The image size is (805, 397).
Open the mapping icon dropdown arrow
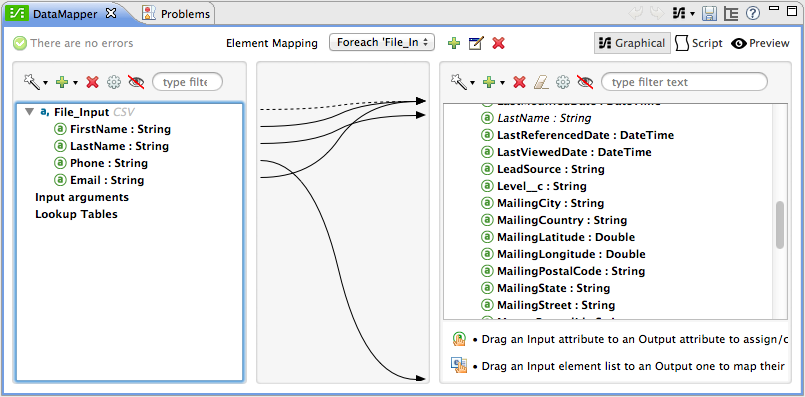[x=692, y=14]
